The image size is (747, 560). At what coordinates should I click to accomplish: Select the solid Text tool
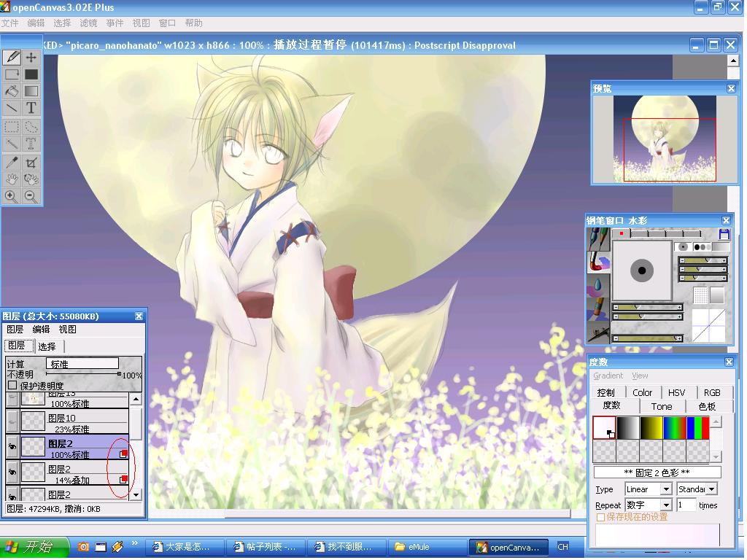point(31,108)
